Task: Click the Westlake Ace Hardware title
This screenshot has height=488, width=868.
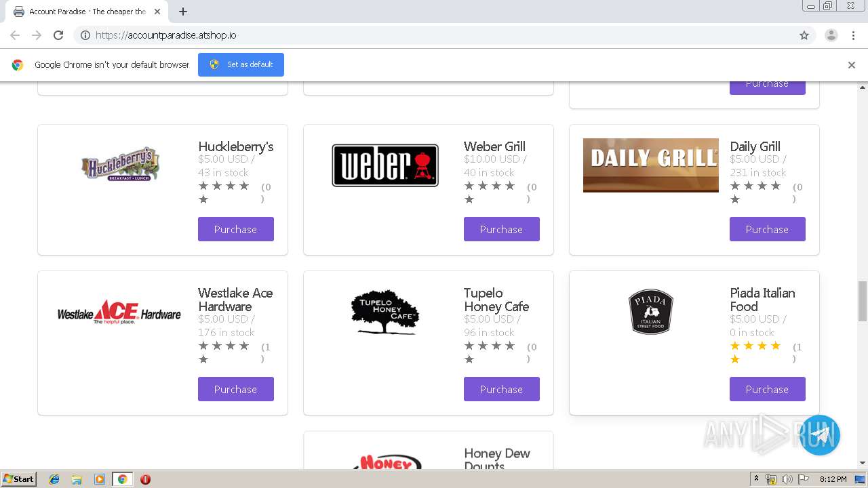Action: tap(235, 300)
